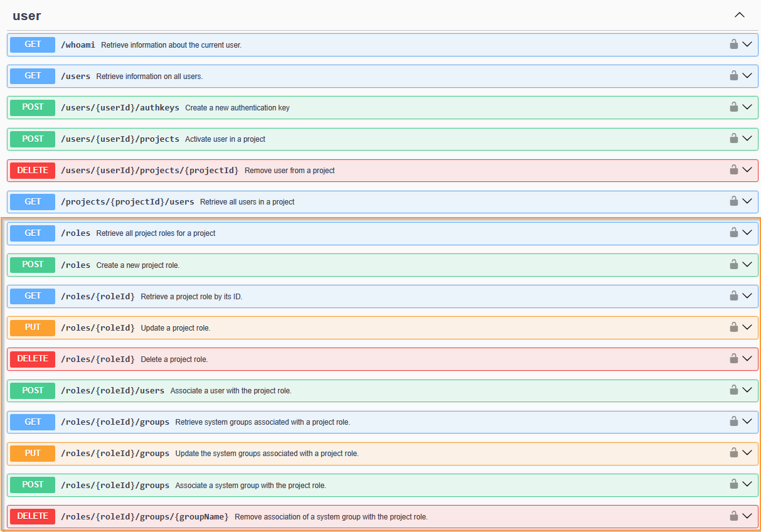761x532 pixels.
Task: Expand the 'Create a new project role' chevron
Action: [x=747, y=265]
